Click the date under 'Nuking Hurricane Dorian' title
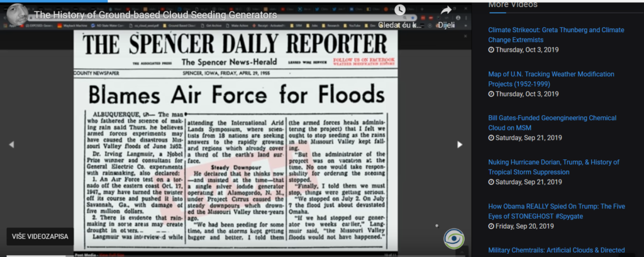Viewport: 644px width, 257px height. click(x=525, y=182)
